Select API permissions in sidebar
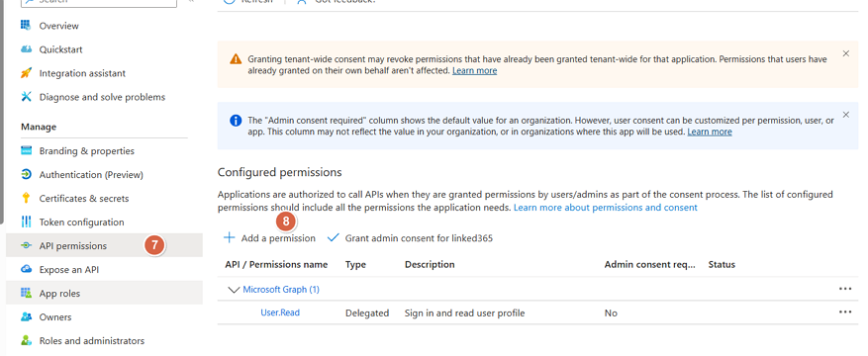The height and width of the screenshot is (356, 868). click(x=73, y=246)
